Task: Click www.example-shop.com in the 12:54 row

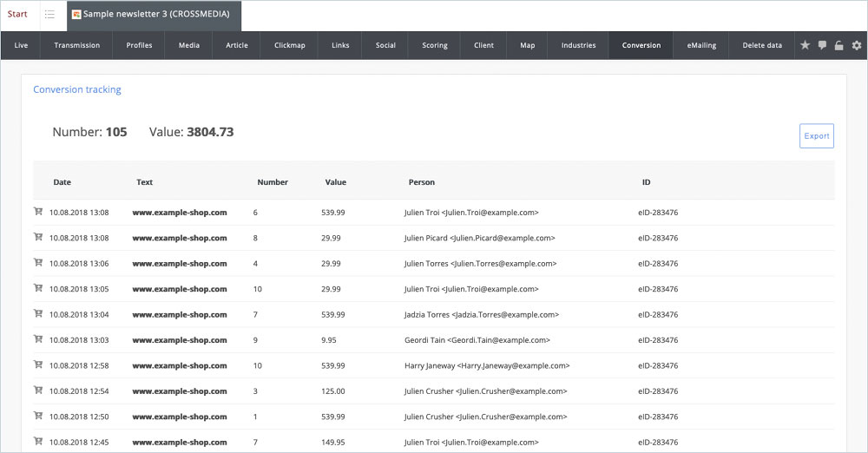Action: 180,391
